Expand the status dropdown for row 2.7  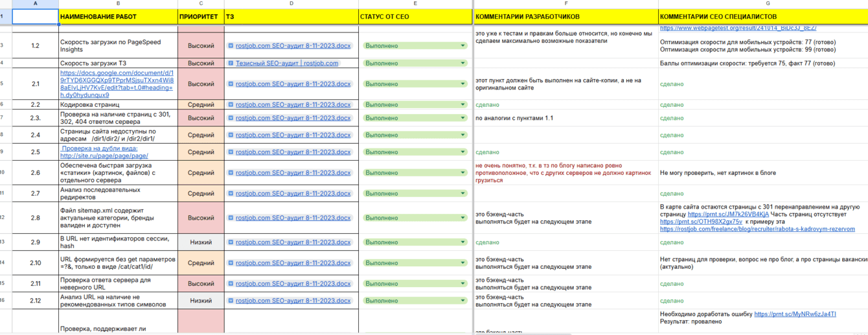(463, 194)
